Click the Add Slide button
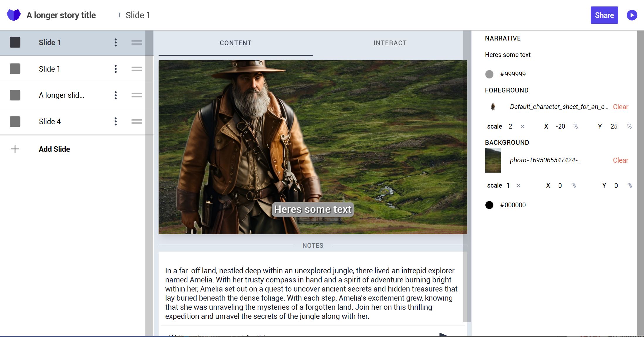Image resolution: width=644 pixels, height=337 pixels. point(54,149)
